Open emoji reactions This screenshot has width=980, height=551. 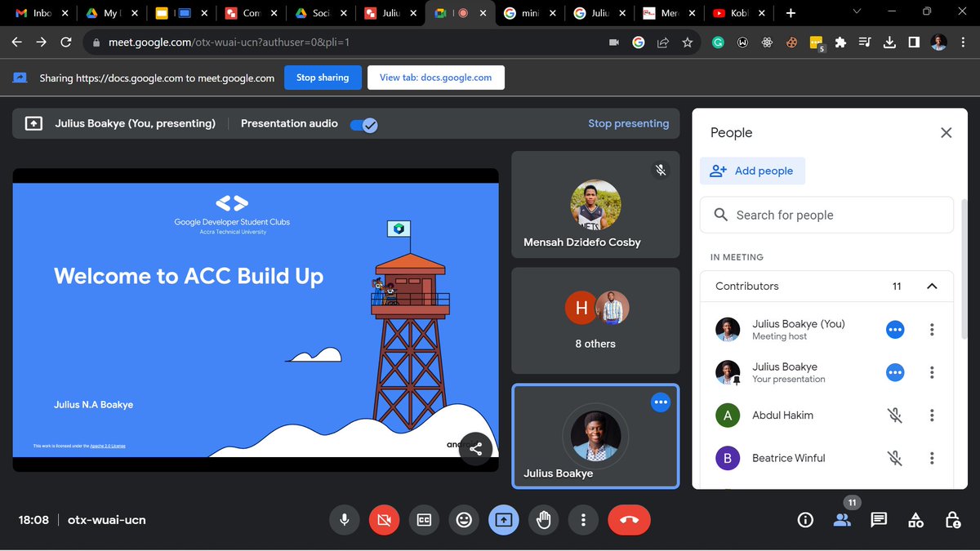tap(464, 519)
